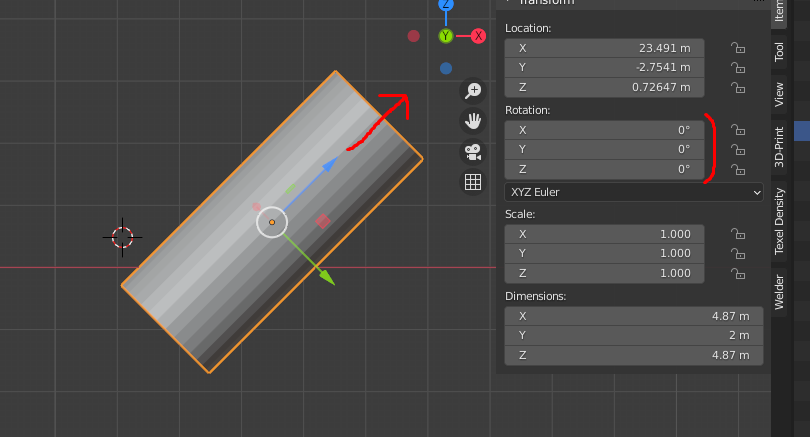Click the green Y axis on the navigation gizmo
This screenshot has width=810, height=437.
tap(446, 36)
